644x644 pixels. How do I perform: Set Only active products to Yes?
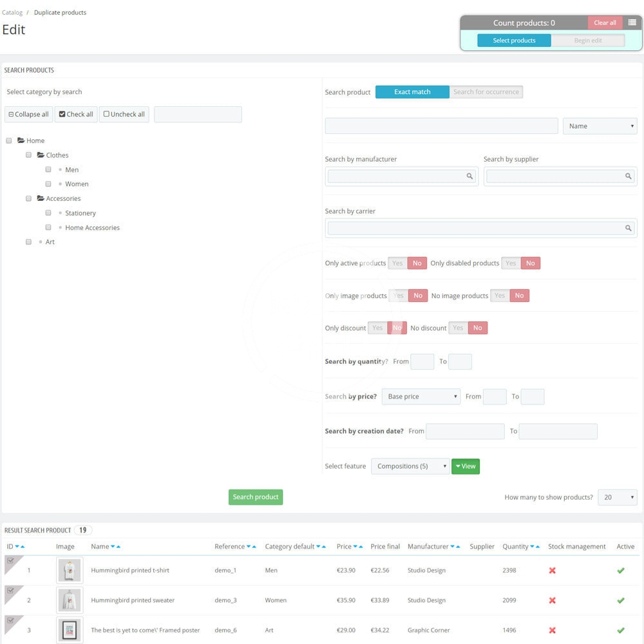pos(397,263)
